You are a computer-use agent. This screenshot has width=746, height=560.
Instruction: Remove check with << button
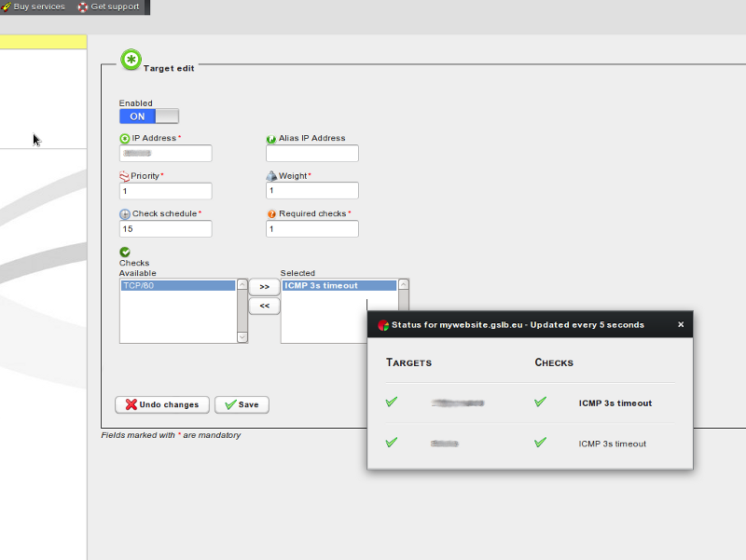click(265, 307)
